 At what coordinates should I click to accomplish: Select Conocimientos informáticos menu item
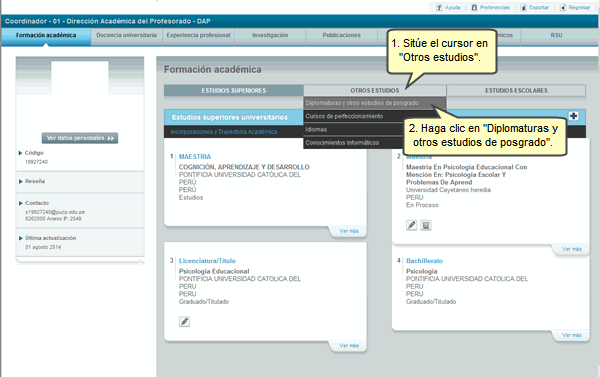pyautogui.click(x=354, y=142)
